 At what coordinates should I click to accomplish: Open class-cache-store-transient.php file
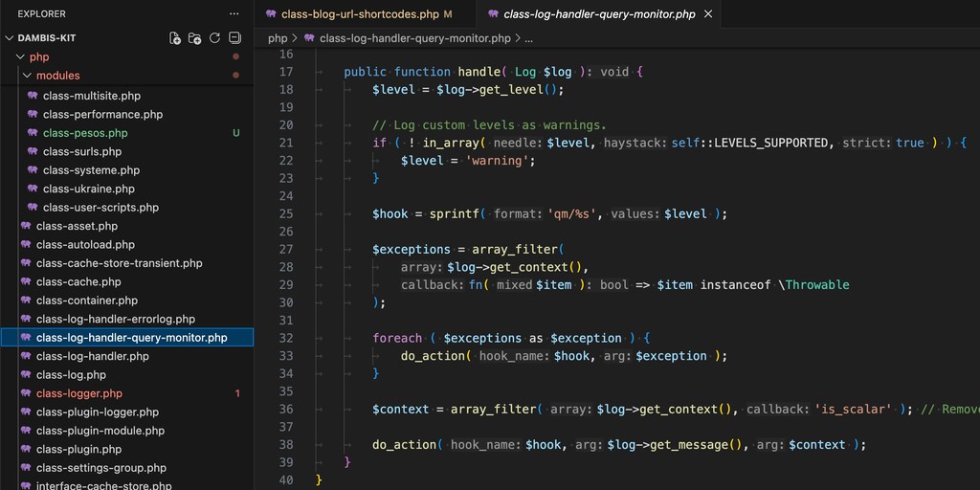pos(119,263)
